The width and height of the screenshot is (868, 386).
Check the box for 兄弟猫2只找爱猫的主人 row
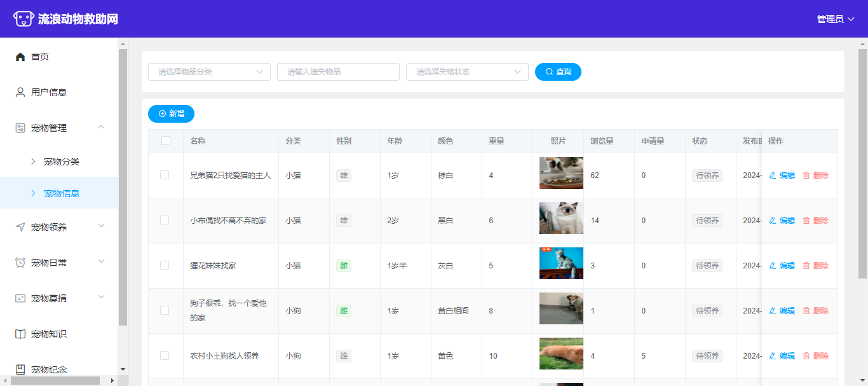165,175
